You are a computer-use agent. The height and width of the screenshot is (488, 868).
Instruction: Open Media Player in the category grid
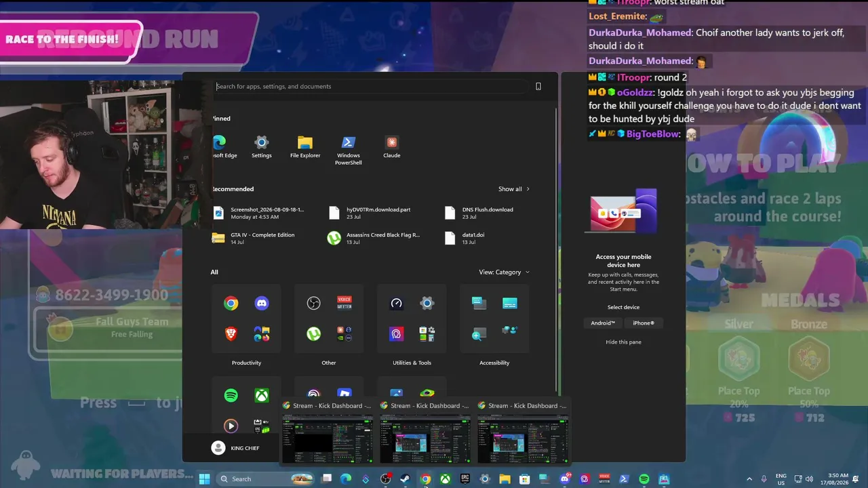coord(231,426)
